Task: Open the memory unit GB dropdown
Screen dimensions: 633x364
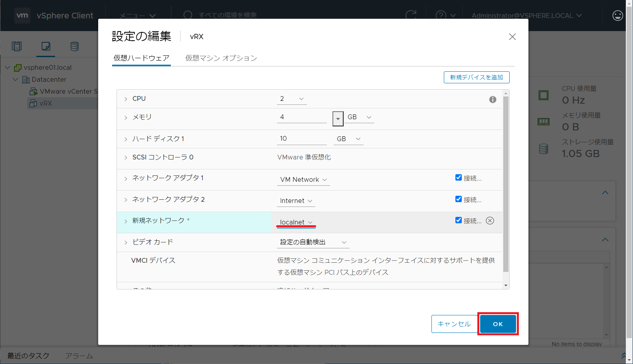Action: coord(360,117)
